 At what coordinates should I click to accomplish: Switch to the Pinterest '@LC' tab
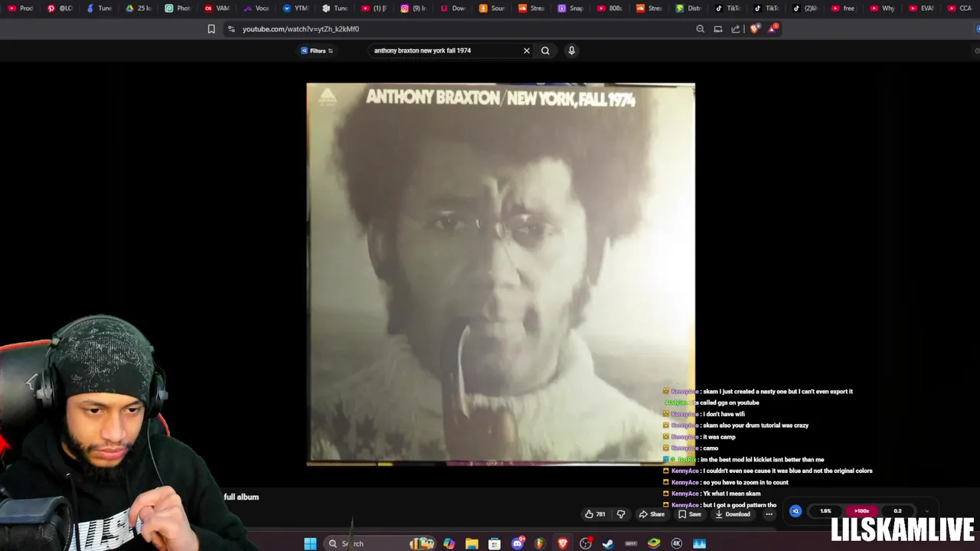point(60,8)
